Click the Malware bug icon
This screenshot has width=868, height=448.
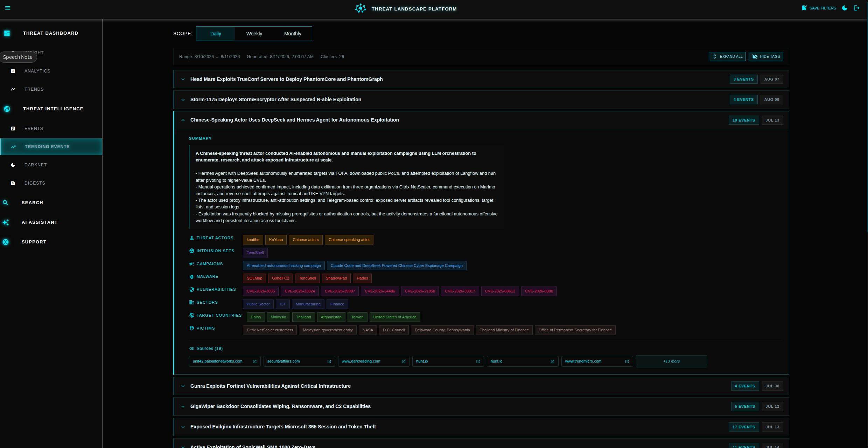(192, 277)
